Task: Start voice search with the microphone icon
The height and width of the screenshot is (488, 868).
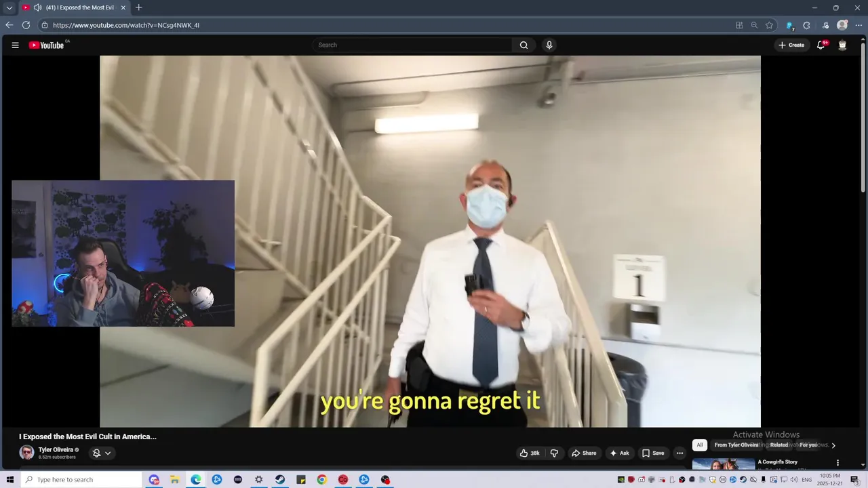Action: pos(549,45)
